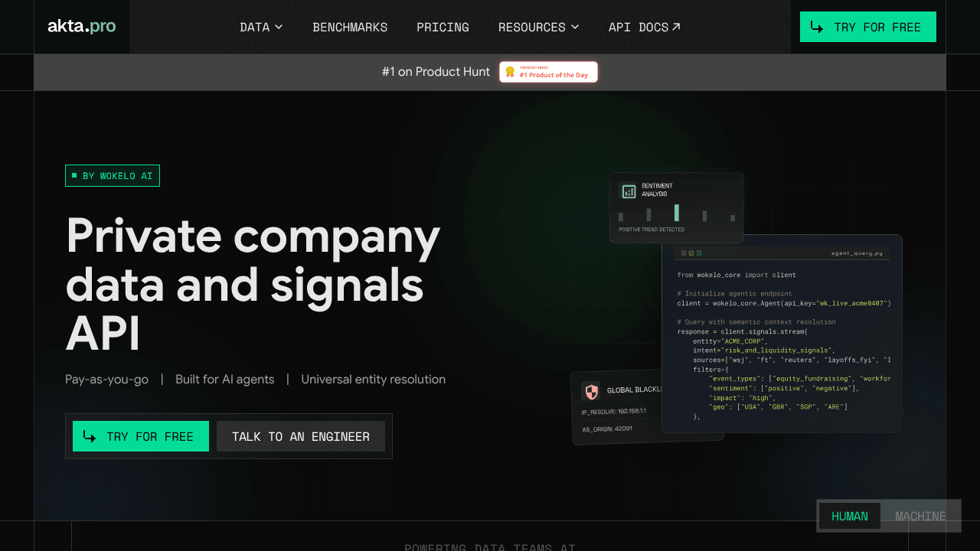Image resolution: width=980 pixels, height=551 pixels.
Task: Click the header TRY FOR FREE button
Action: coord(868,27)
